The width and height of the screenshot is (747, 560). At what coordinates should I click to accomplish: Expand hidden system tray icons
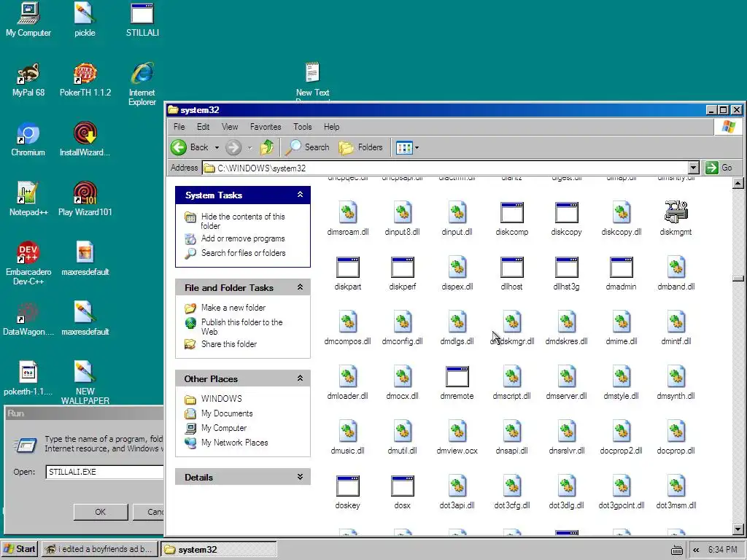point(696,550)
